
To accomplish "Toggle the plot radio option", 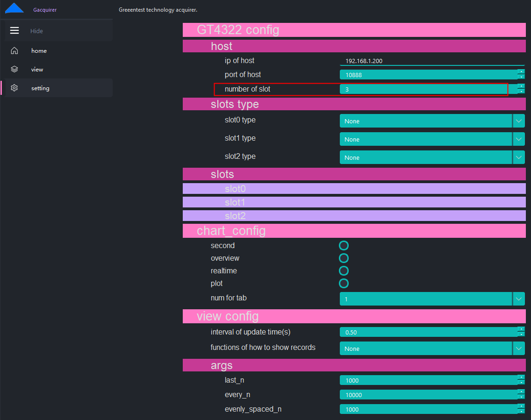I will pos(344,283).
